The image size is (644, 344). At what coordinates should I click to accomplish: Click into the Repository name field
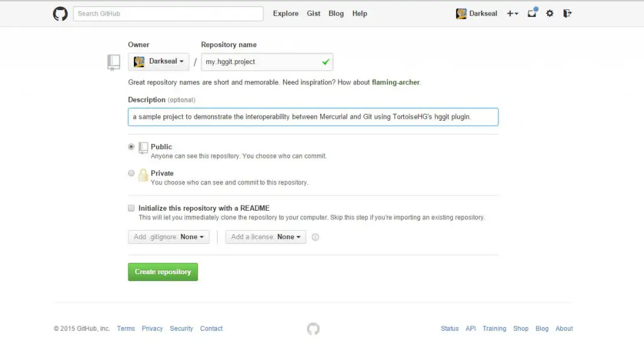pyautogui.click(x=267, y=62)
